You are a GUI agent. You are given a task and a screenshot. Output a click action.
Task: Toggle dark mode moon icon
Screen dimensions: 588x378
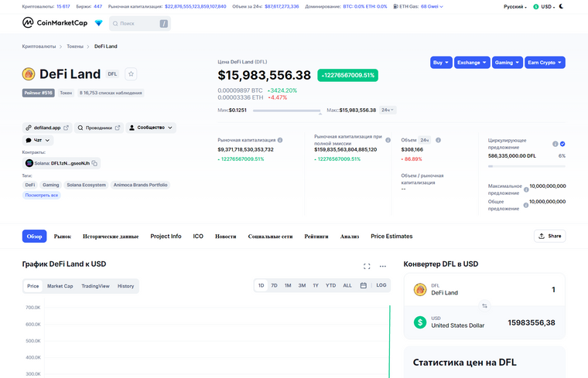pyautogui.click(x=562, y=6)
